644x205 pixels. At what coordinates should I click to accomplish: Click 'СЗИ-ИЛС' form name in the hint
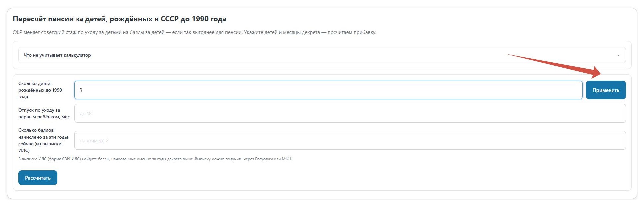coord(71,159)
